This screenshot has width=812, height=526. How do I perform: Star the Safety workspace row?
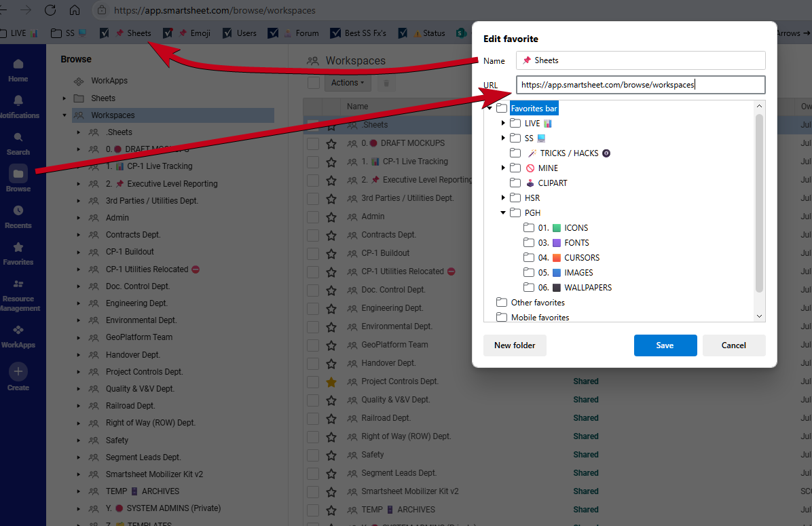click(331, 455)
